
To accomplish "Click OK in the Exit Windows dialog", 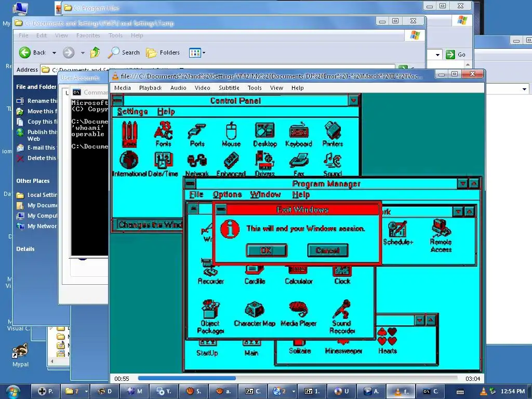I will 267,250.
